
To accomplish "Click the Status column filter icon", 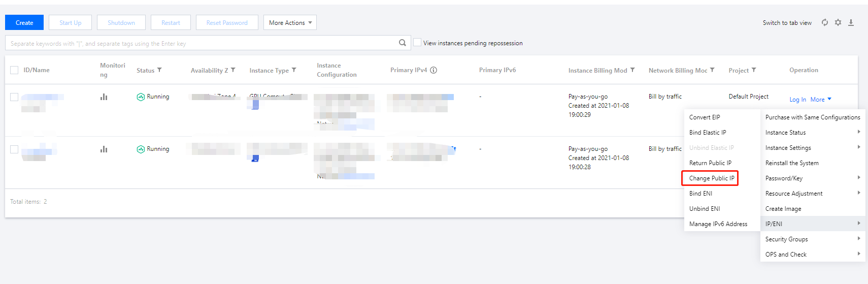I will (x=159, y=70).
